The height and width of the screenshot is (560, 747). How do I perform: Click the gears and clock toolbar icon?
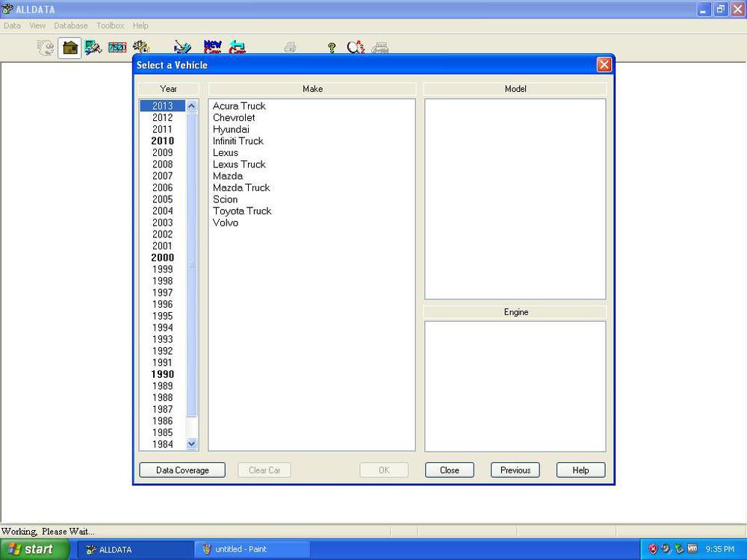pyautogui.click(x=141, y=47)
